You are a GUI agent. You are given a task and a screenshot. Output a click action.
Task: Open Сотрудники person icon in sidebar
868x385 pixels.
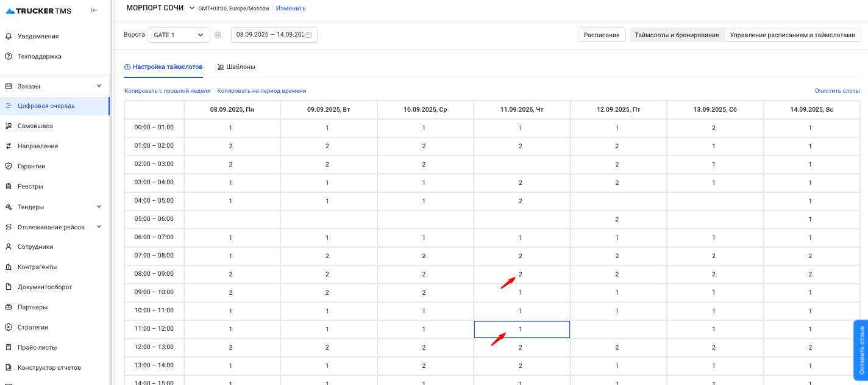9,246
